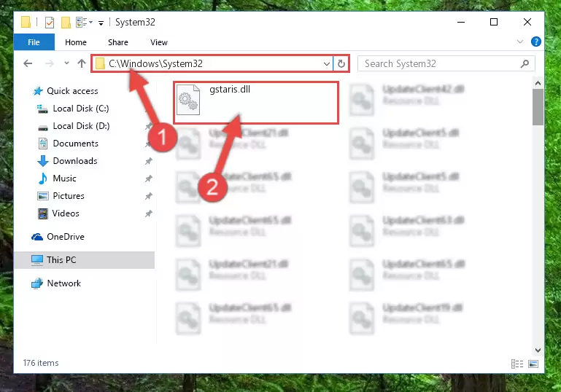
Task: Switch to the Home ribbon tab
Action: click(x=76, y=42)
